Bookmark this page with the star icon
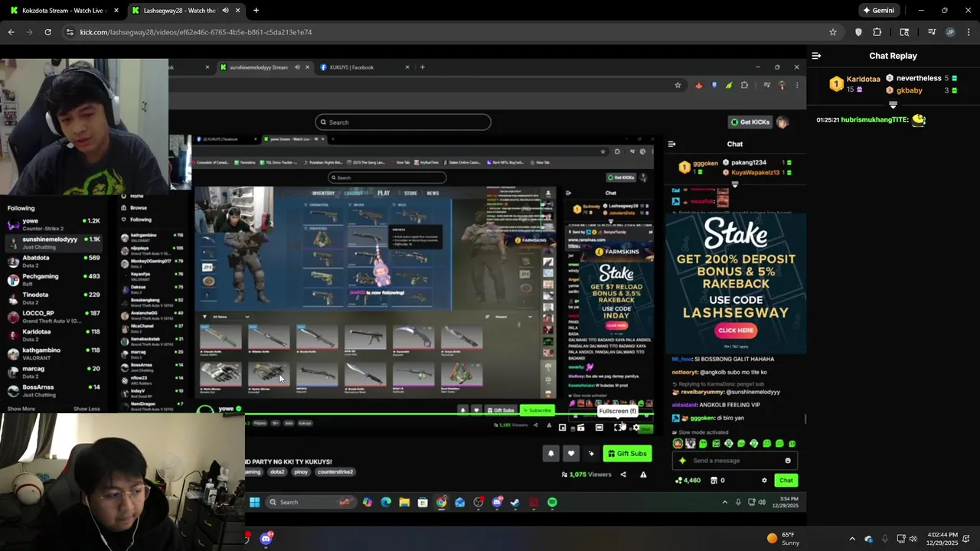980x551 pixels. pos(833,32)
